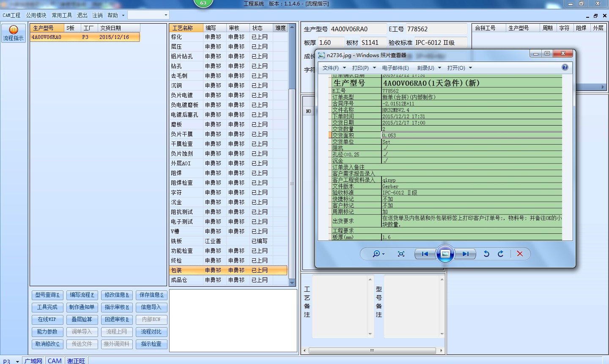Go to next photo in viewer
The height and width of the screenshot is (364, 609).
coord(465,254)
